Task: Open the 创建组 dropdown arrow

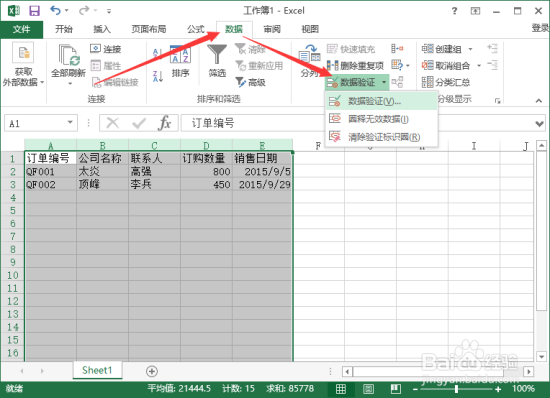Action: coord(470,49)
